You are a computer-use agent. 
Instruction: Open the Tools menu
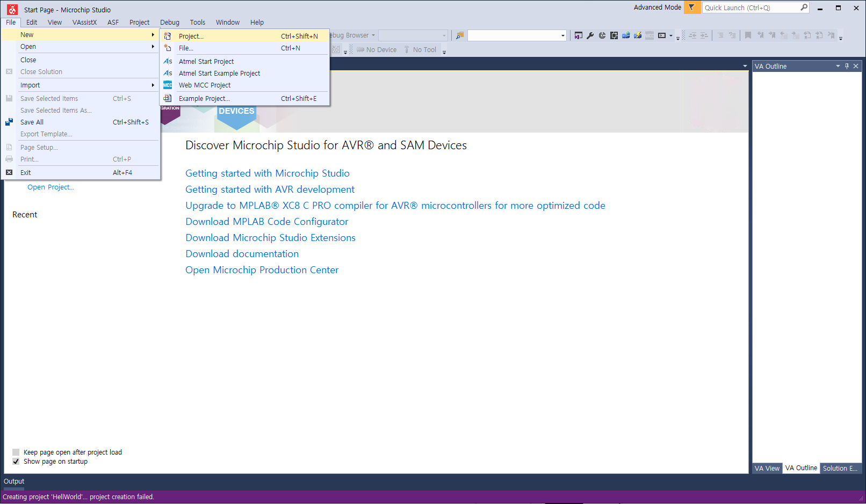(197, 22)
